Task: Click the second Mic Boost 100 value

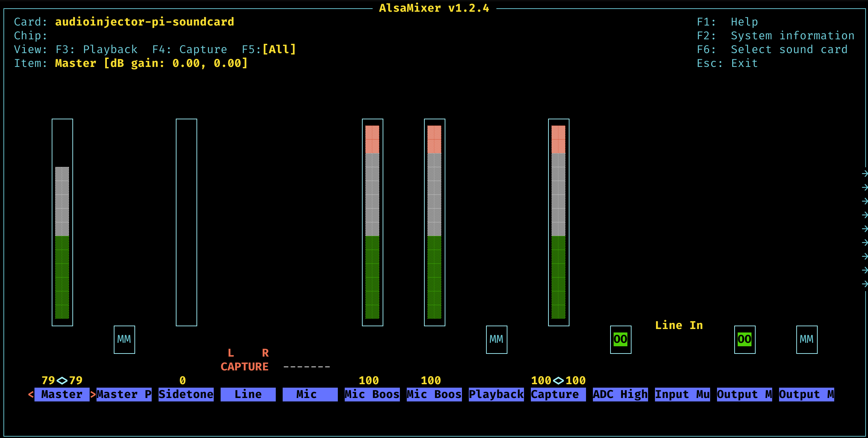Action: (x=431, y=380)
